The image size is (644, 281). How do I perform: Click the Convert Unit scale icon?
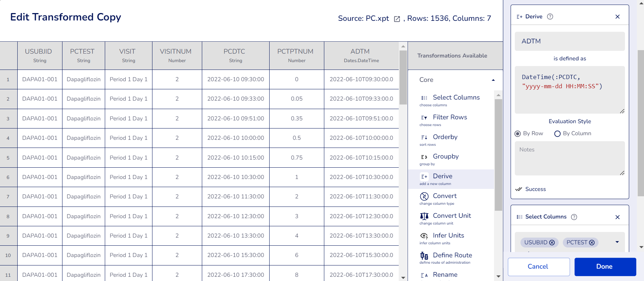tap(424, 216)
